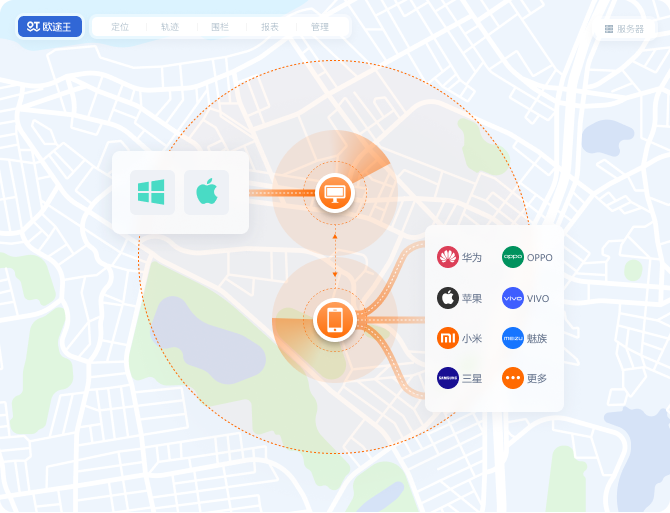Select the 围栏 tab
Image resolution: width=670 pixels, height=513 pixels.
(x=220, y=27)
